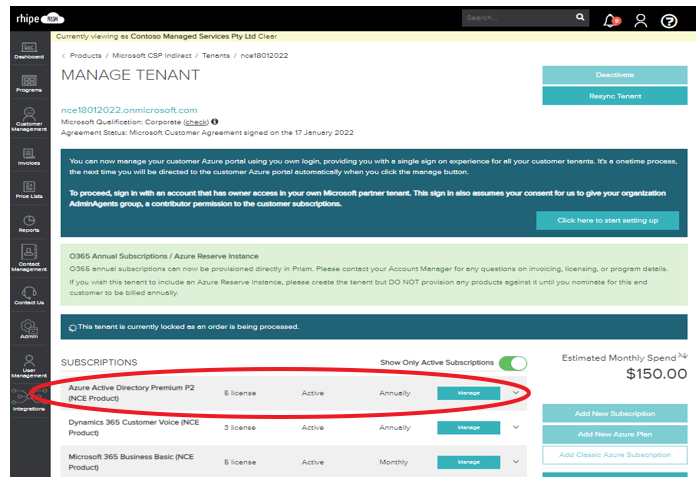
Task: Click here to start setting up
Action: (608, 220)
